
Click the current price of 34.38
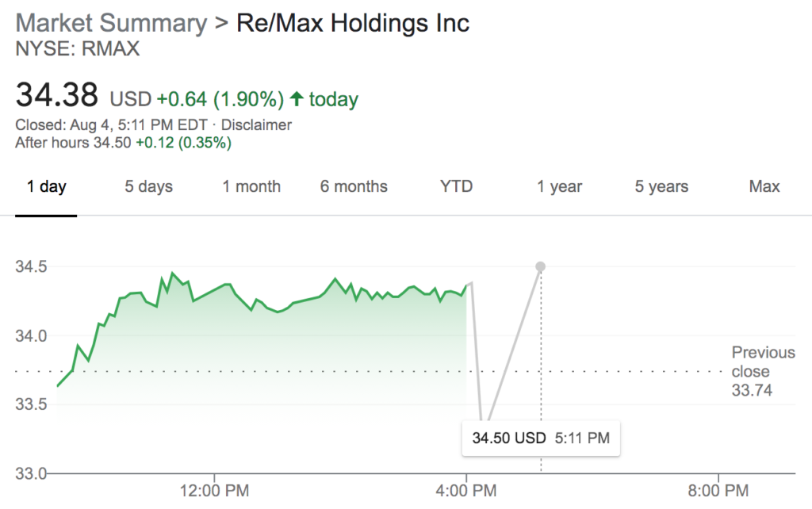(x=57, y=94)
